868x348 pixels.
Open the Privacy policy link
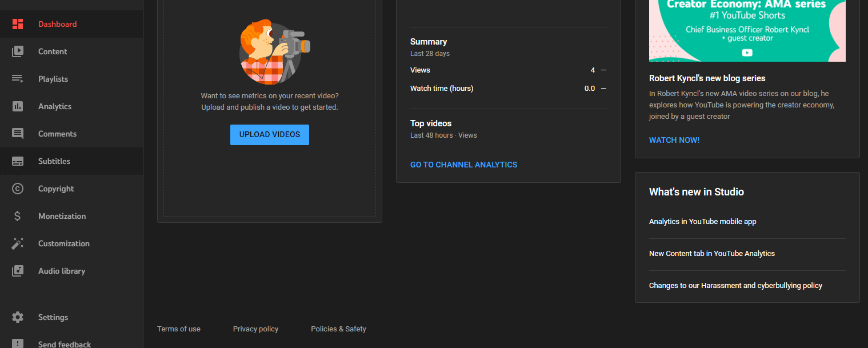pyautogui.click(x=255, y=329)
